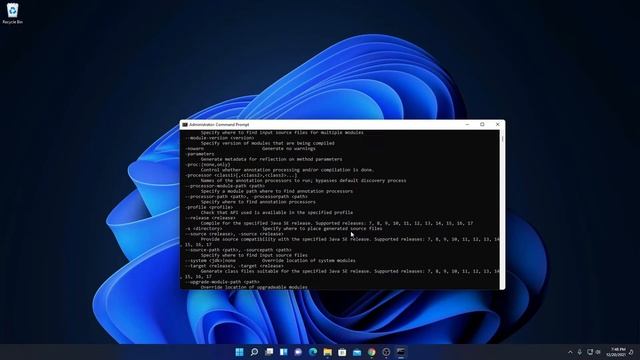Click 'Check that API used is available' line
The height and width of the screenshot is (360, 640).
[277, 212]
